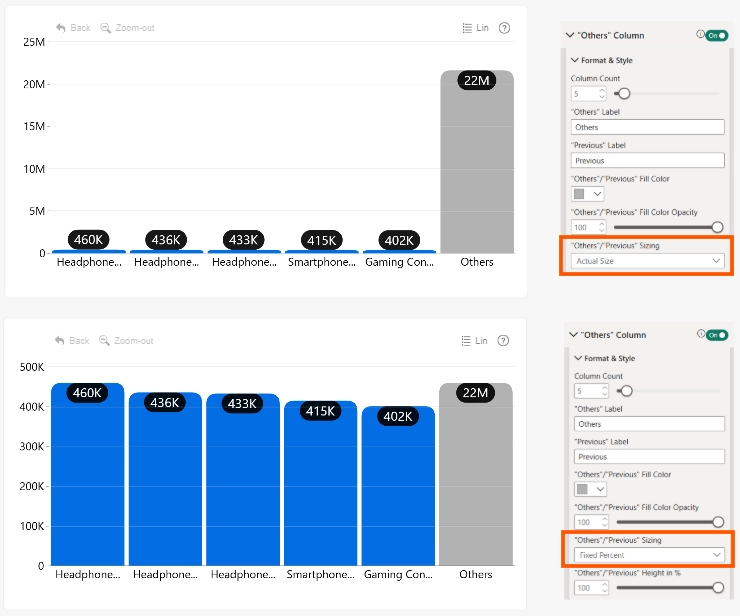740x616 pixels.
Task: Click the 25M y-axis value in the top chart
Action: (x=34, y=42)
